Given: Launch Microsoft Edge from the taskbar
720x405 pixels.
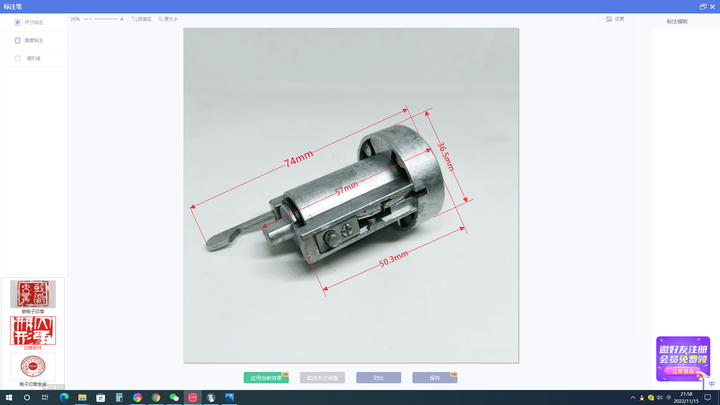Looking at the screenshot, I should (64, 398).
